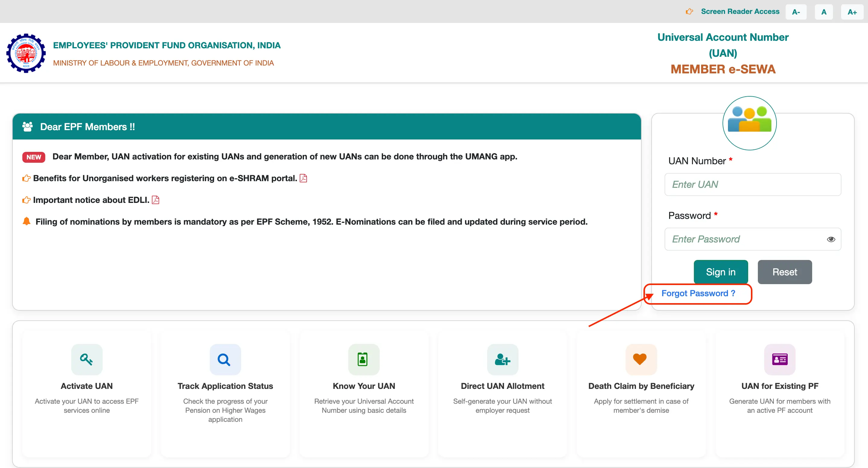Click 'Activate your UAN to access EPF' description
The height and width of the screenshot is (468, 868).
(x=87, y=405)
